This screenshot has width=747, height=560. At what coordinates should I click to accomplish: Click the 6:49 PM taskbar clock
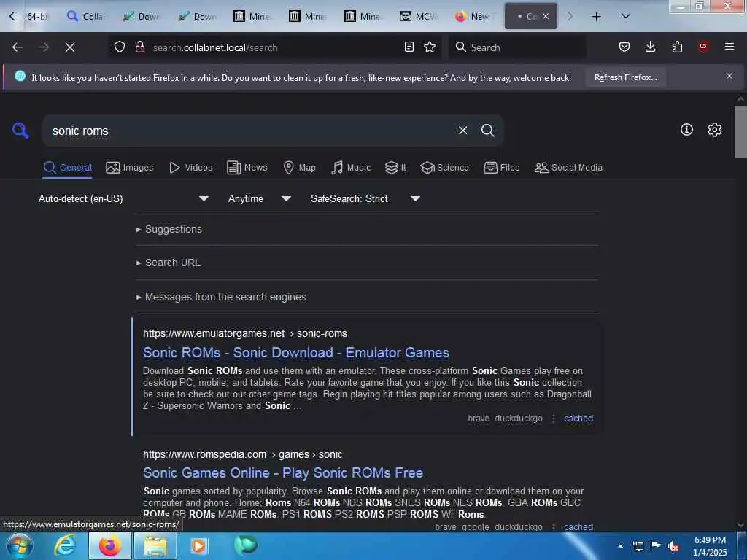710,546
